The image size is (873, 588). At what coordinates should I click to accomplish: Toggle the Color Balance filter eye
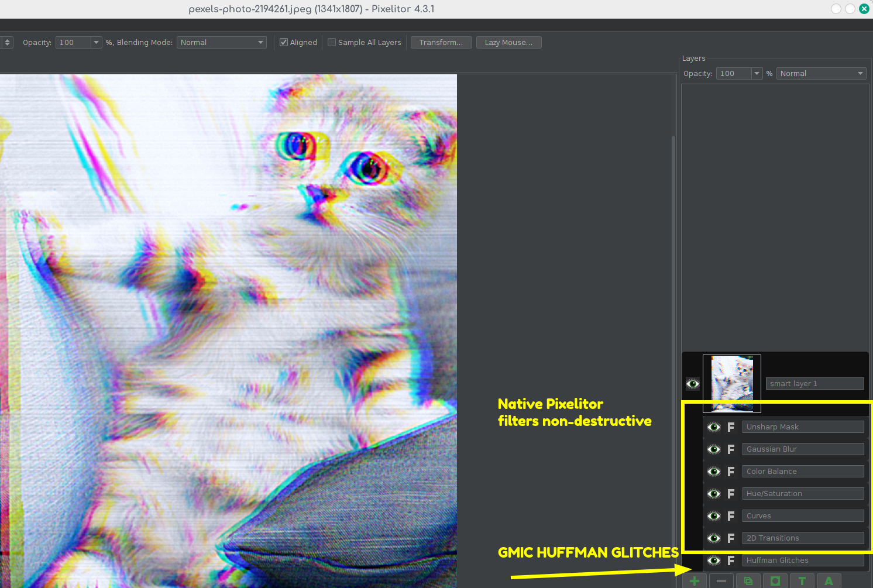pos(714,472)
